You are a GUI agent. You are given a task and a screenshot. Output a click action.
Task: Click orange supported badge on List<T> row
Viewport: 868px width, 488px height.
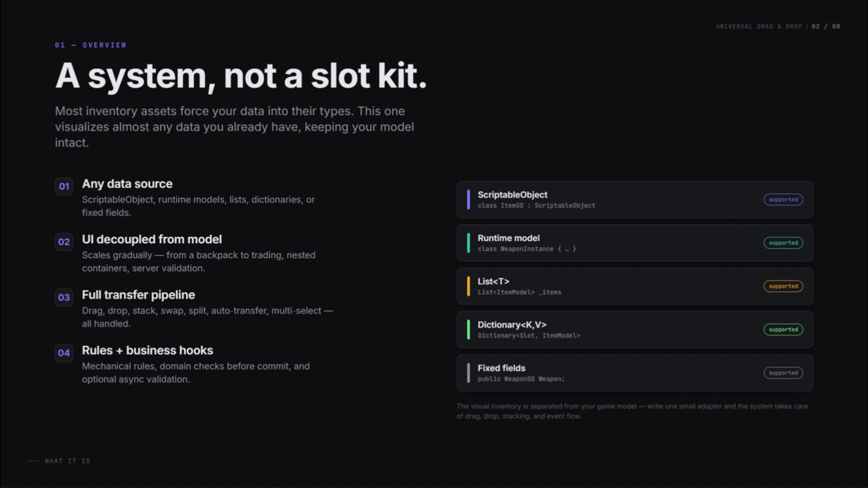783,286
